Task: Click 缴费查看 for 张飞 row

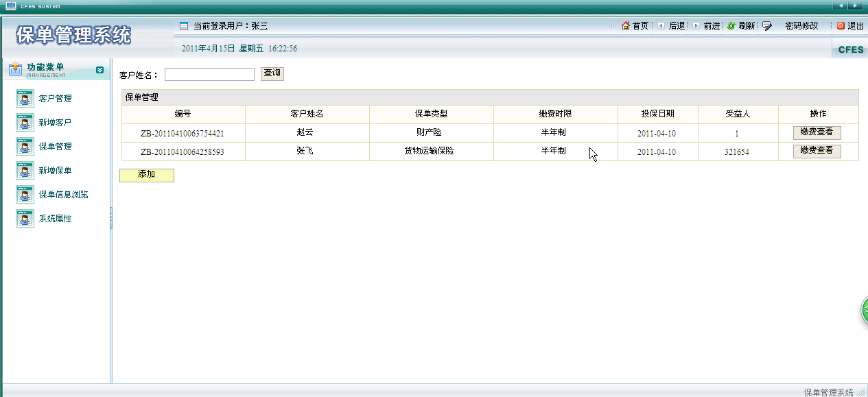Action: coord(817,151)
